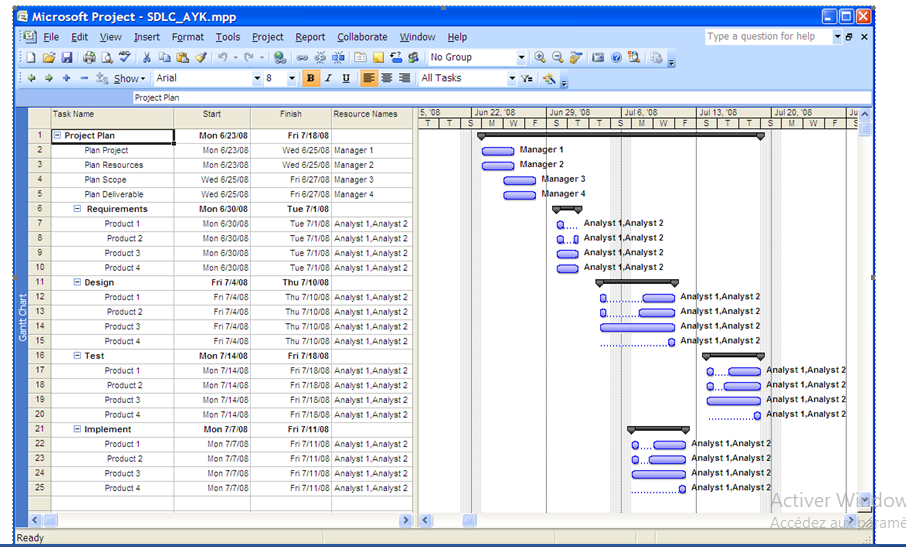Zoom in on the Gantt timescale
Image resolution: width=906 pixels, height=547 pixels.
point(540,57)
